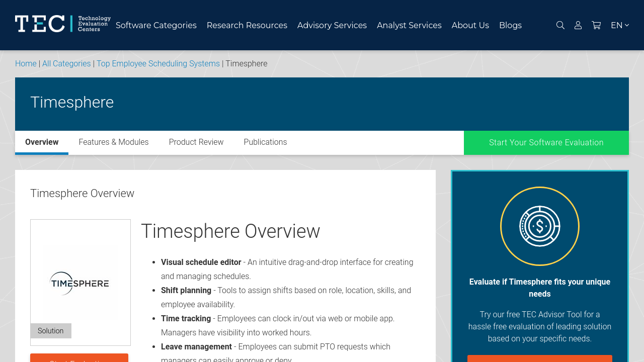644x362 pixels.
Task: Open the Software Categories menu
Action: (x=156, y=25)
